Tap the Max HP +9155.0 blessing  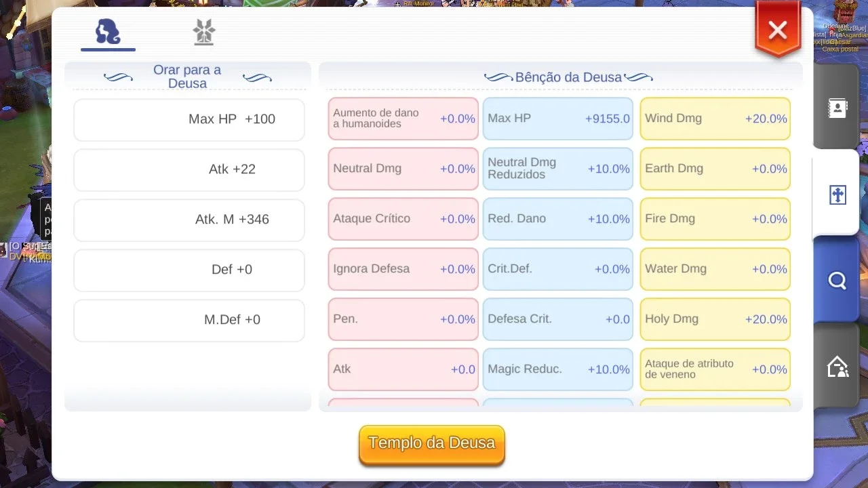(558, 119)
